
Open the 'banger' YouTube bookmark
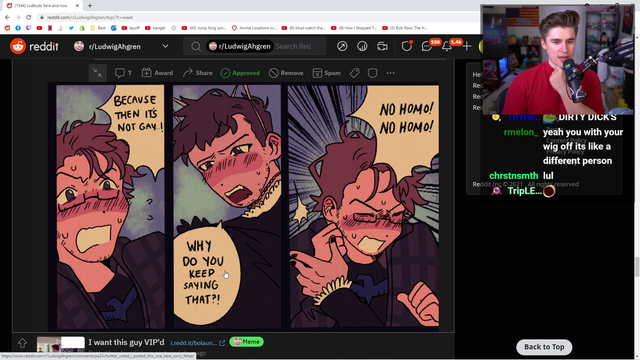(x=156, y=28)
